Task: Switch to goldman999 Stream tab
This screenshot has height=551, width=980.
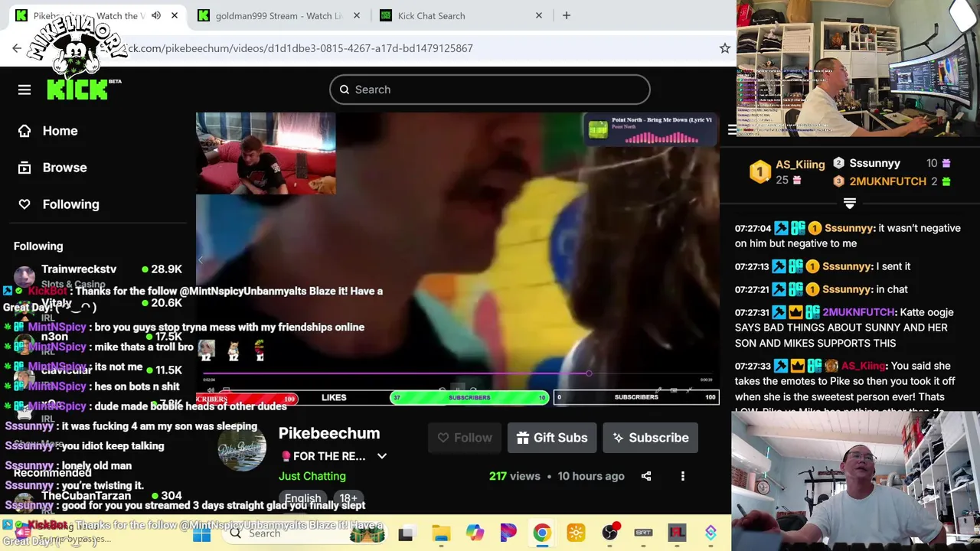Action: point(278,15)
